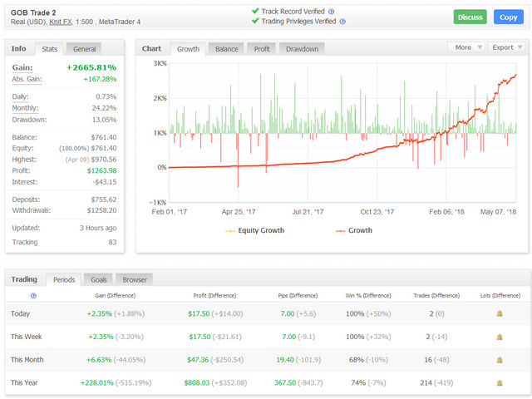Show the Drawdown chart tab
532x399 pixels.
tap(302, 49)
